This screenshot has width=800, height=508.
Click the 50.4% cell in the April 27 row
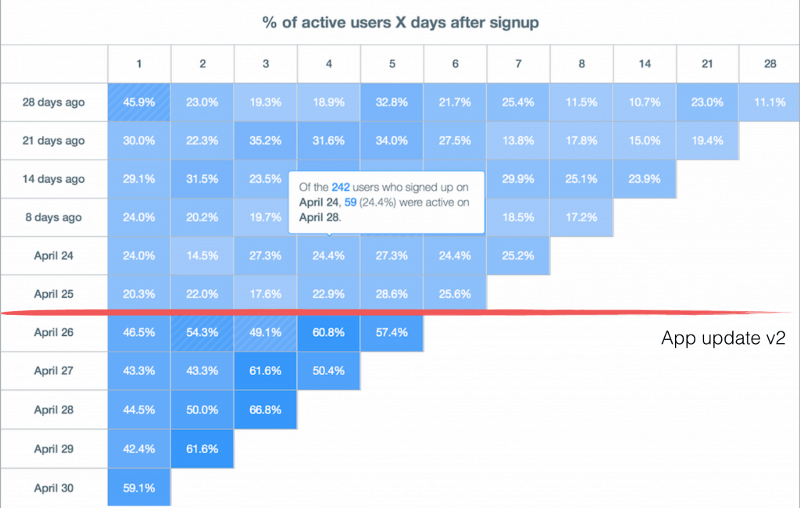click(x=328, y=371)
